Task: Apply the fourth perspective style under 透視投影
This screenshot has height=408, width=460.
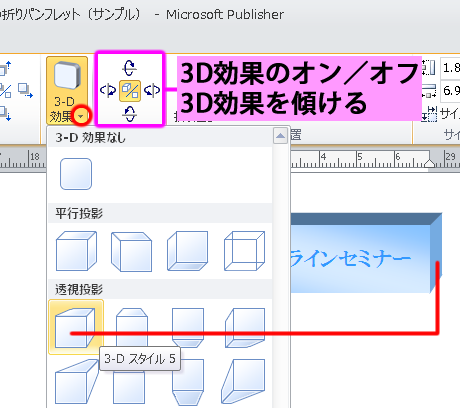Action: click(245, 328)
